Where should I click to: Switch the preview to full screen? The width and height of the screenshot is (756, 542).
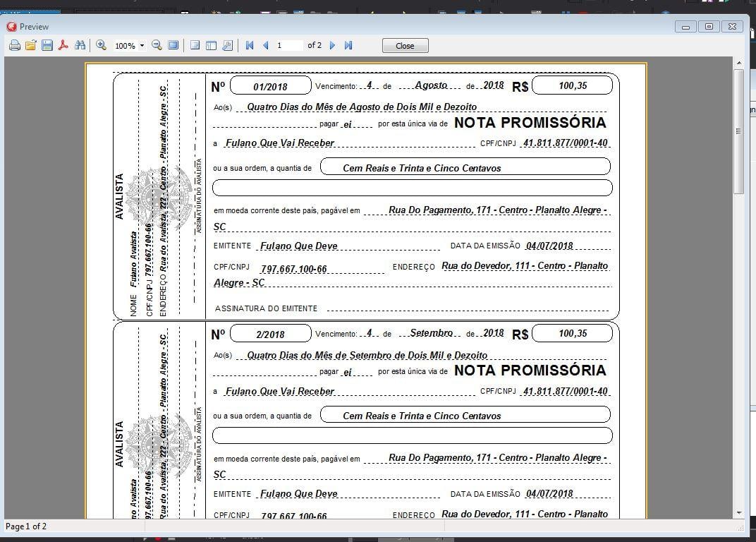pos(173,45)
